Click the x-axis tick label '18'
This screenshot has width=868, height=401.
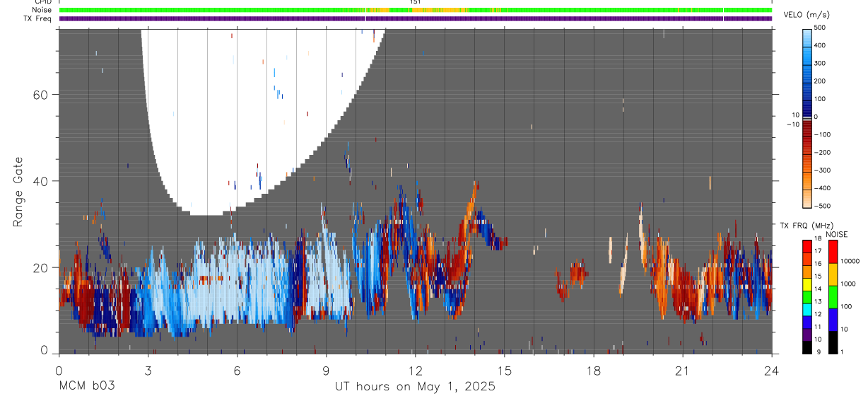point(594,371)
